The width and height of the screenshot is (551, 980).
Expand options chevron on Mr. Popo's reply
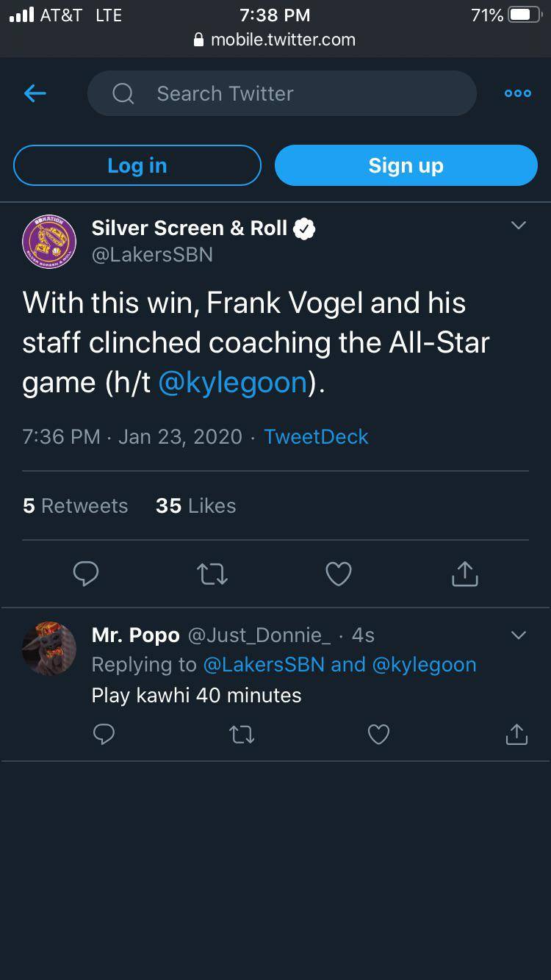(519, 635)
